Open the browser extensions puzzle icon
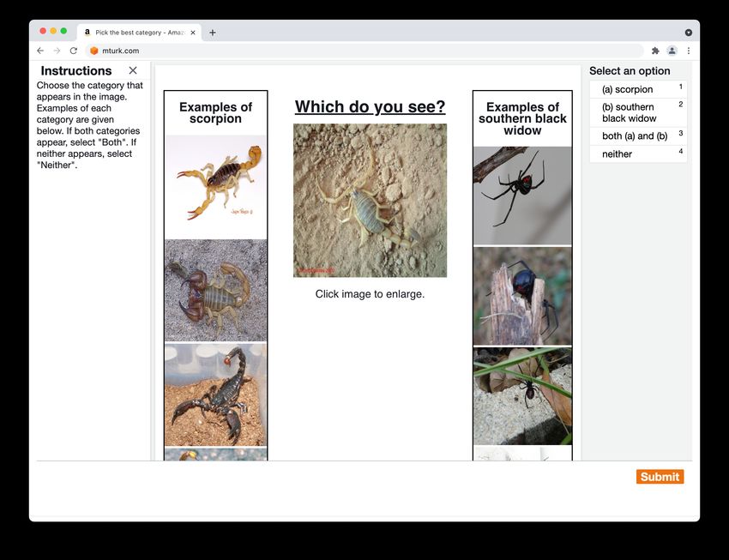729x560 pixels. (655, 51)
